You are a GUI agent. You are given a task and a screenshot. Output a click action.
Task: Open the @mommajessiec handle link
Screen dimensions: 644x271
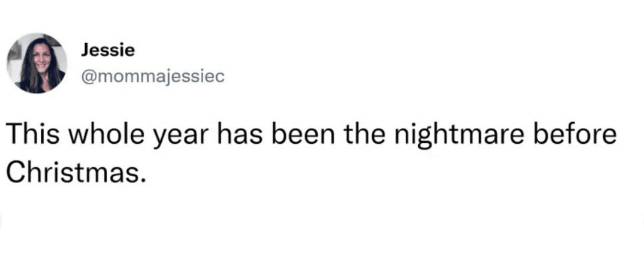[x=152, y=77]
